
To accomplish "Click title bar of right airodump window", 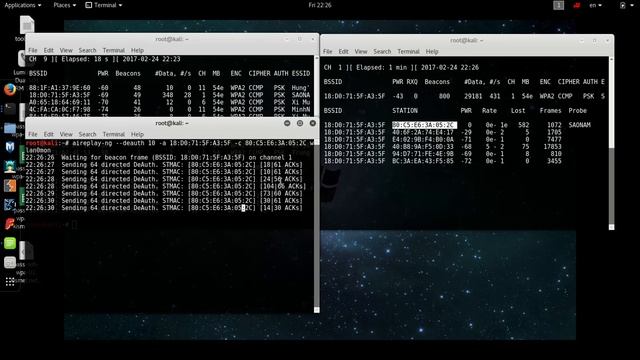I will pyautogui.click(x=467, y=40).
